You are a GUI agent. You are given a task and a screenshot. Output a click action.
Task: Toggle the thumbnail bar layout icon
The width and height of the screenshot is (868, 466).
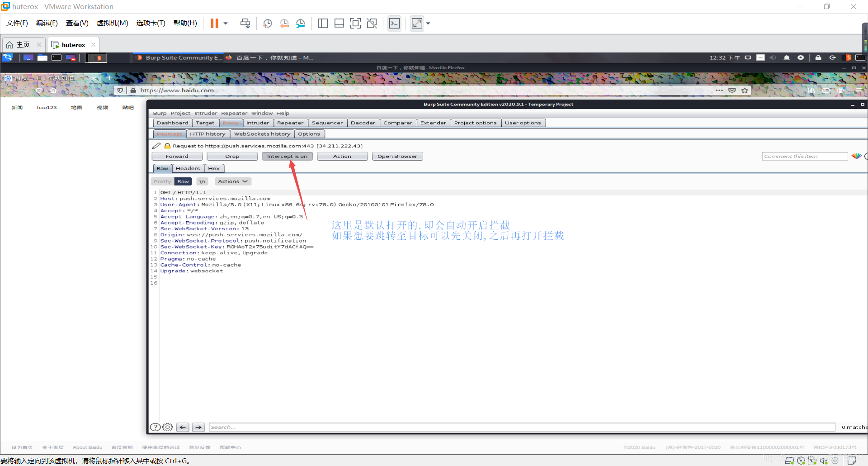tap(339, 23)
